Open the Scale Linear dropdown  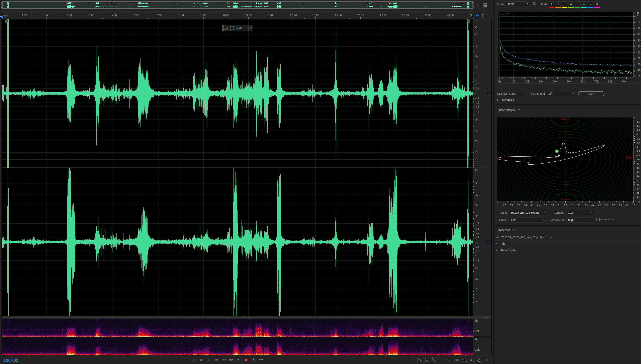coord(517,4)
